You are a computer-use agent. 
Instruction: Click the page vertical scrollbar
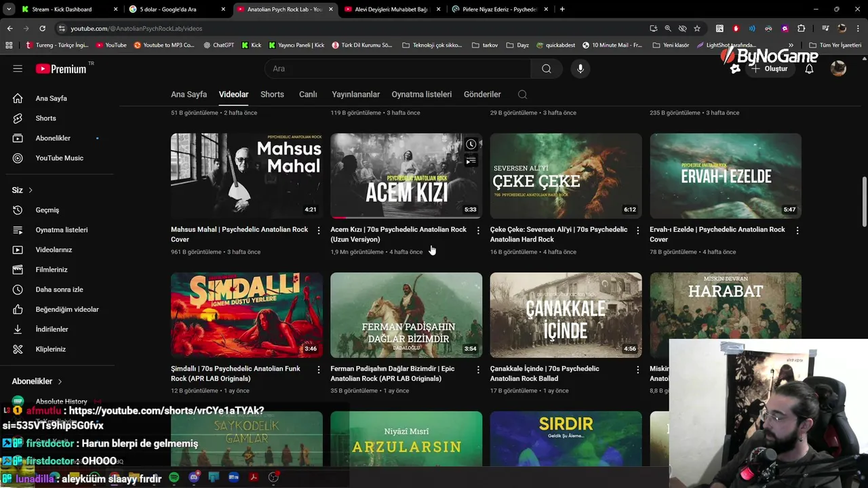pos(864,202)
